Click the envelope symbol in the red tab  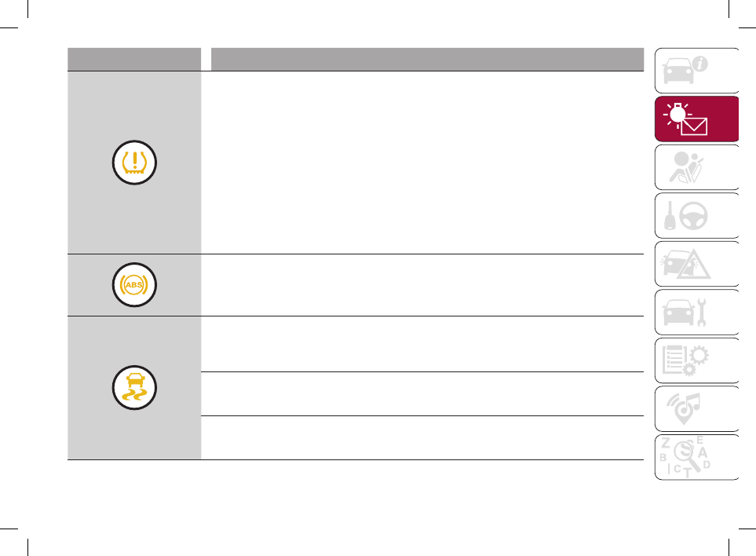point(694,126)
